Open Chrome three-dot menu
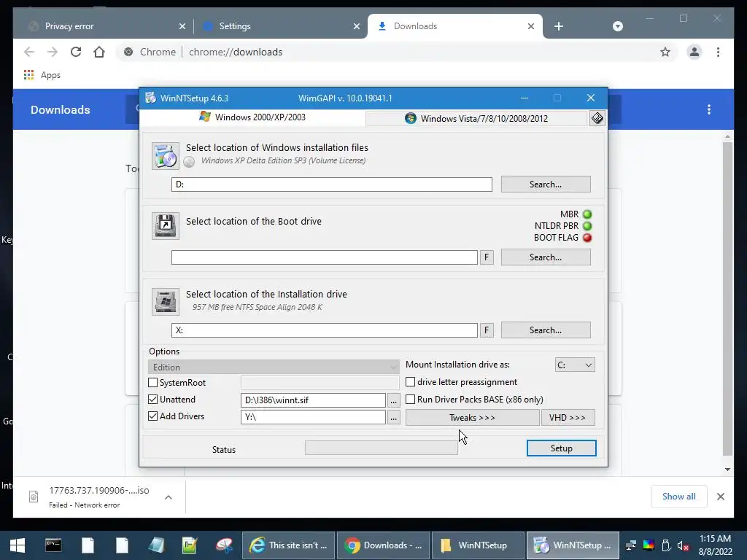The image size is (747, 560). point(718,52)
